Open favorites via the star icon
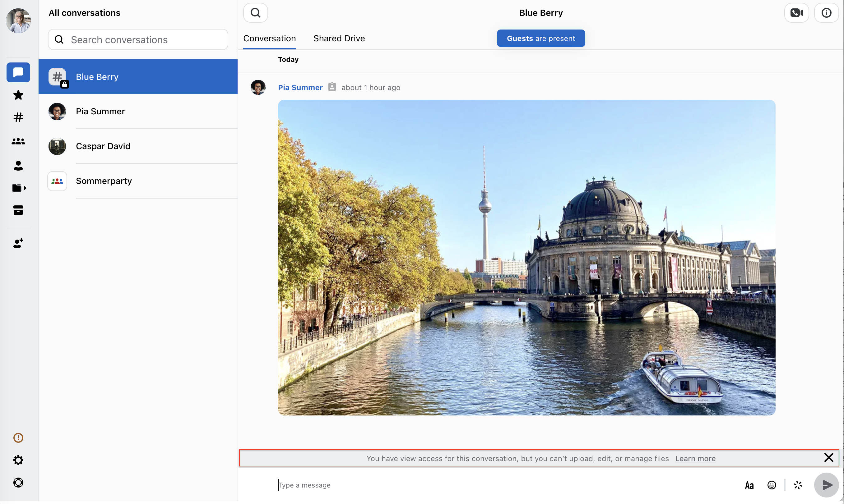This screenshot has height=504, width=844. click(x=18, y=95)
